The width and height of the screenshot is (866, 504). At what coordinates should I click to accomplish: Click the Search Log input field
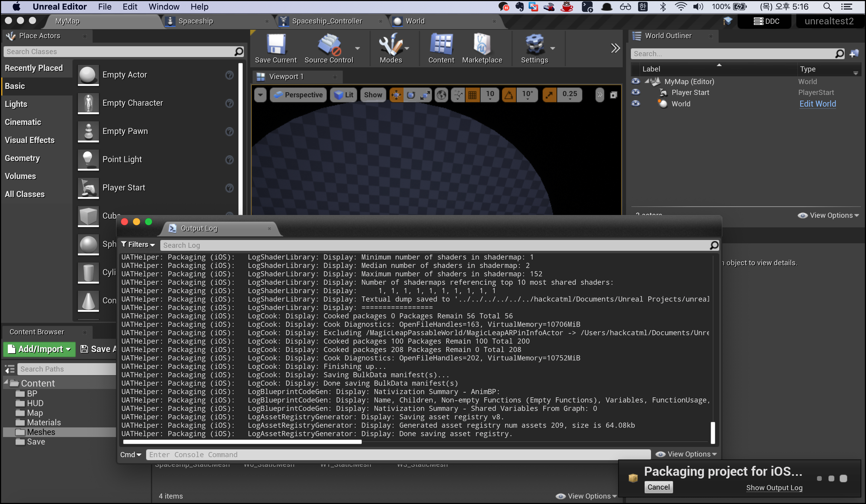[x=433, y=245]
